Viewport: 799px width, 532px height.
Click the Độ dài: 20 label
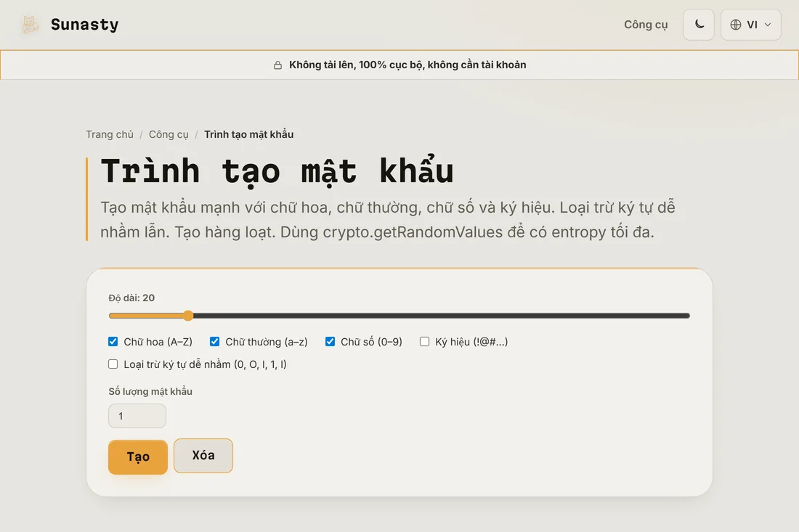point(131,298)
